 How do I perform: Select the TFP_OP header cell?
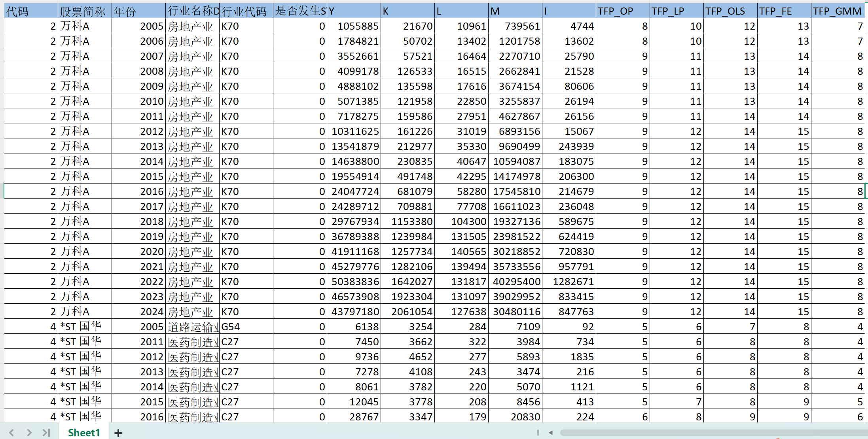622,11
